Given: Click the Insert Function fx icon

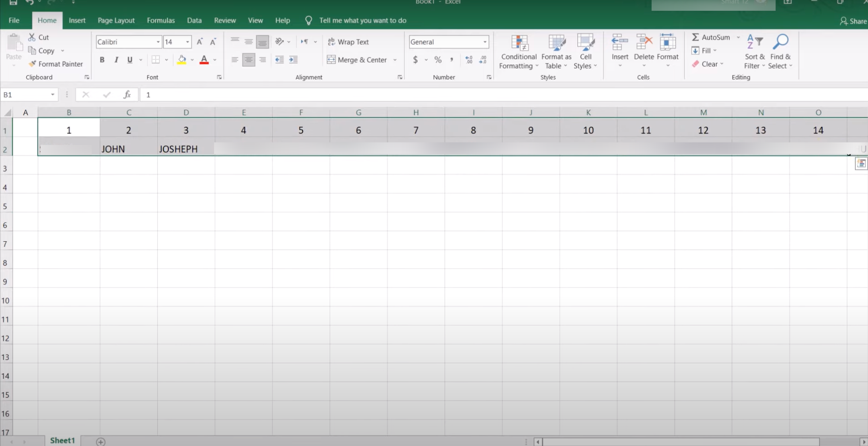Looking at the screenshot, I should pos(127,95).
